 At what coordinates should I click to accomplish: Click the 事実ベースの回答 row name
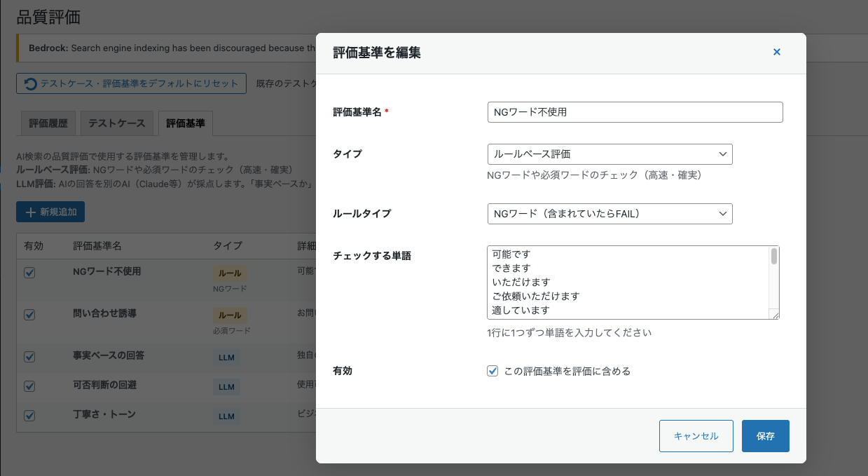click(x=109, y=355)
